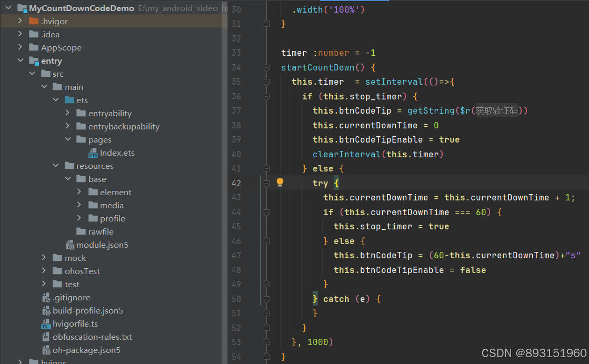Click the yellow lightbulb quick-fix icon

click(280, 183)
